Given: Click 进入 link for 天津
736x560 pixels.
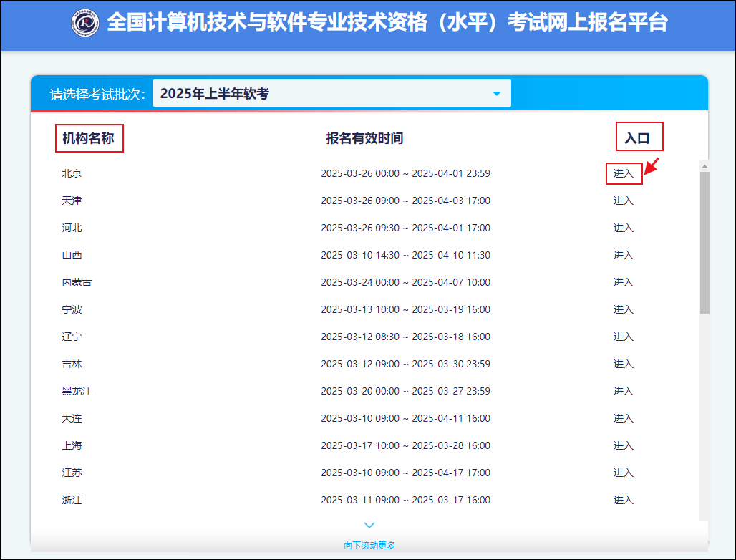Looking at the screenshot, I should 624,201.
